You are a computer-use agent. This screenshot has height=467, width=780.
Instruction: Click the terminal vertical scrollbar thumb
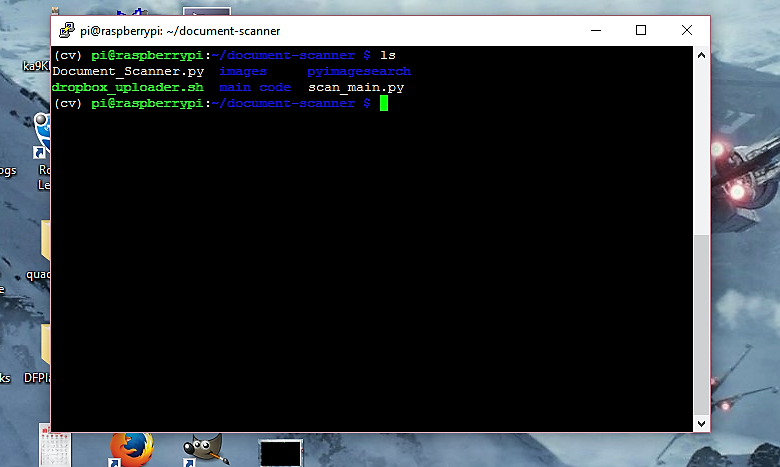[701, 324]
